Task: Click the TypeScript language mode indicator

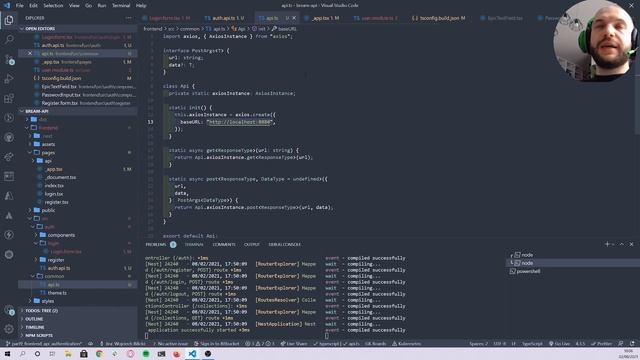Action: coord(532,344)
